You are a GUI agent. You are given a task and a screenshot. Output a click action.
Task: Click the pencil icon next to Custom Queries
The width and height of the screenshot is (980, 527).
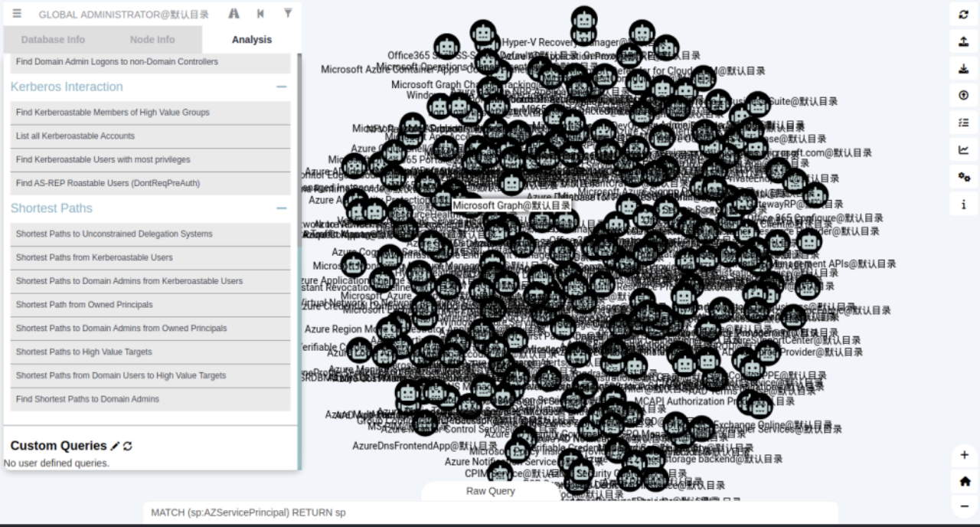point(116,446)
